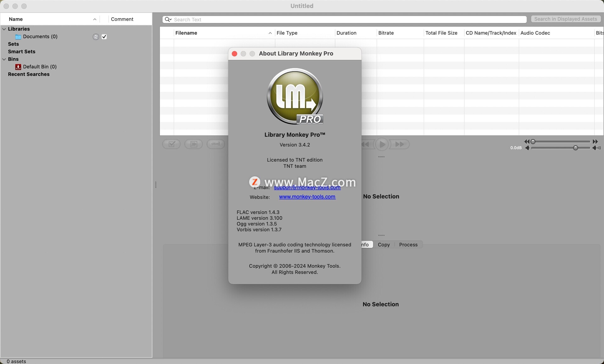Screen dimensions: 604x364
Task: Click the checkmark toolbar button under the file list
Action: 171,144
